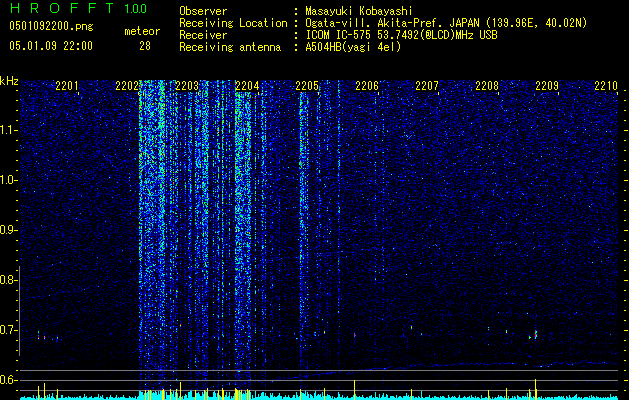Click the kHz axis unit label
The height and width of the screenshot is (400, 629).
[9, 81]
